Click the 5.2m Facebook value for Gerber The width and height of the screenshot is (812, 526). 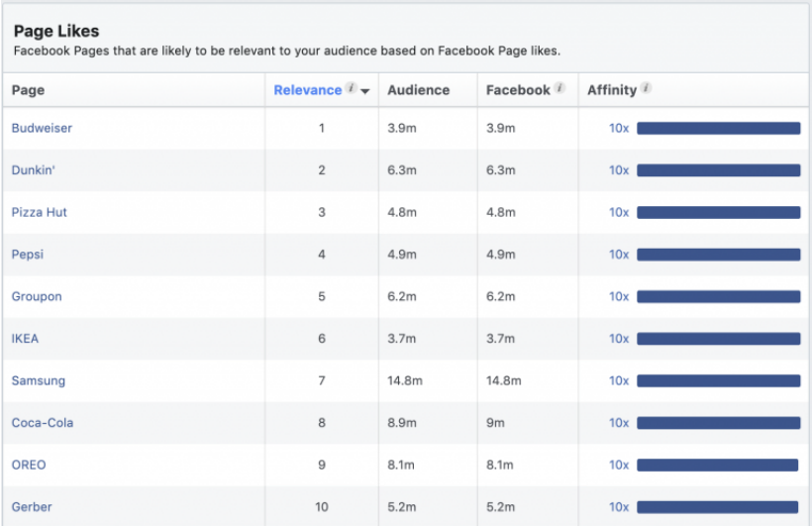click(501, 507)
